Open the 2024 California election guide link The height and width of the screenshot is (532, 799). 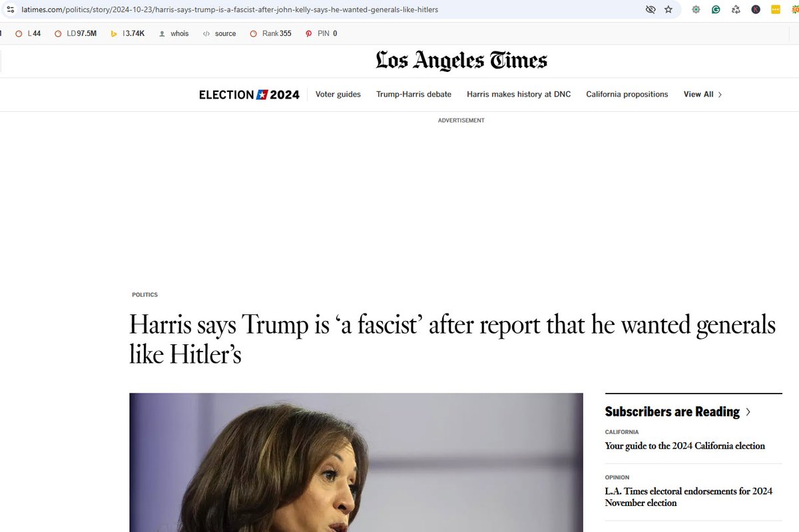click(x=684, y=445)
